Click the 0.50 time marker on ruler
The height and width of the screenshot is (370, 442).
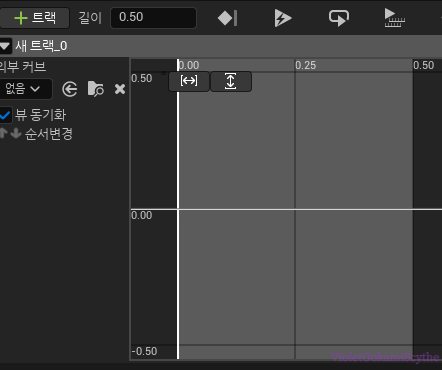pos(424,65)
